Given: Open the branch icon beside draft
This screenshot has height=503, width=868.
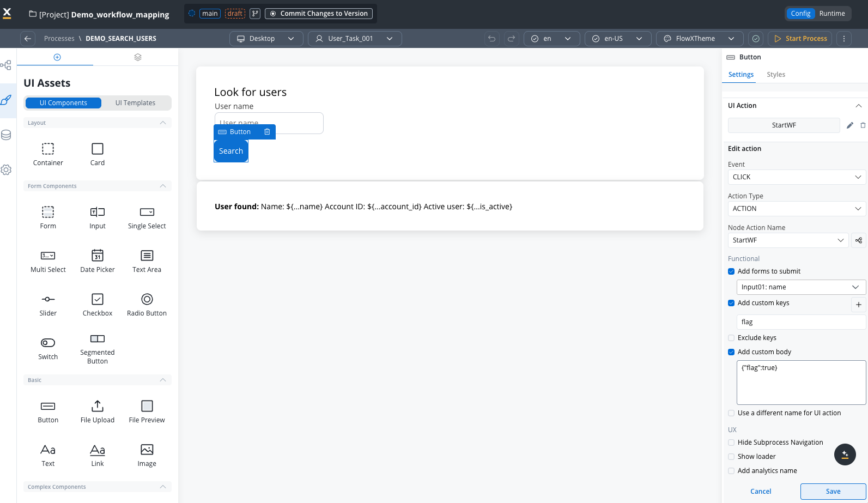Looking at the screenshot, I should point(255,14).
